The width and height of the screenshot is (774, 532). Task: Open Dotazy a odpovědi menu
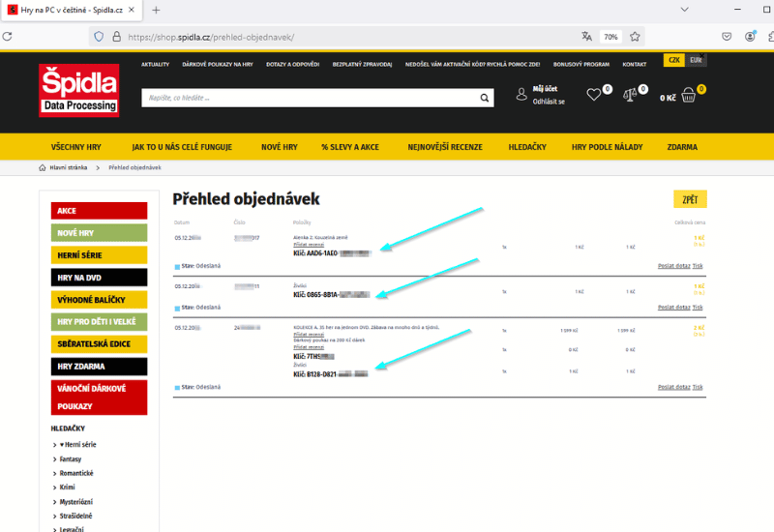click(x=293, y=64)
